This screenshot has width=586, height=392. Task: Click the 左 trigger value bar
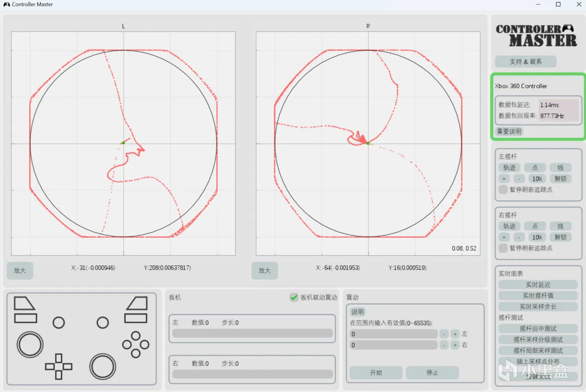[252, 333]
